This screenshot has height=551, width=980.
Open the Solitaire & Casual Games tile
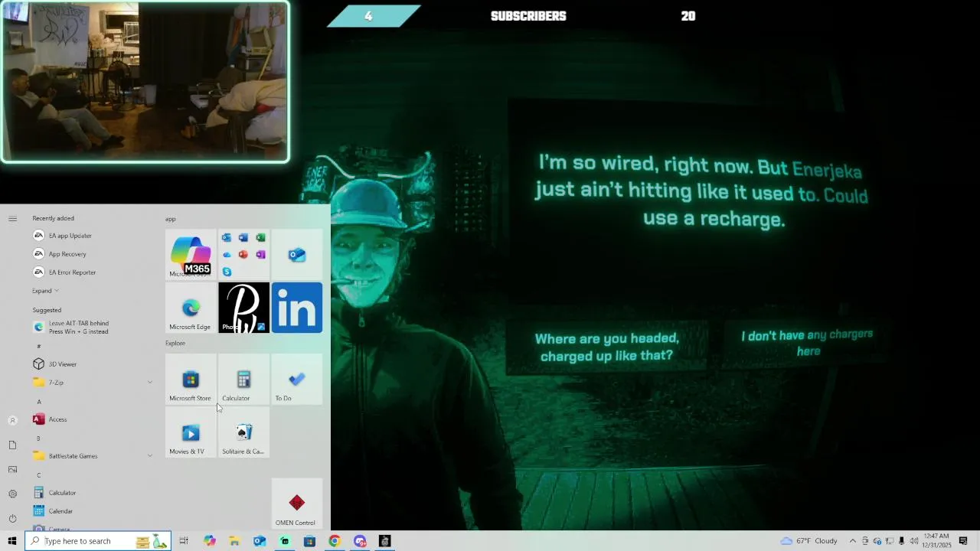click(243, 432)
